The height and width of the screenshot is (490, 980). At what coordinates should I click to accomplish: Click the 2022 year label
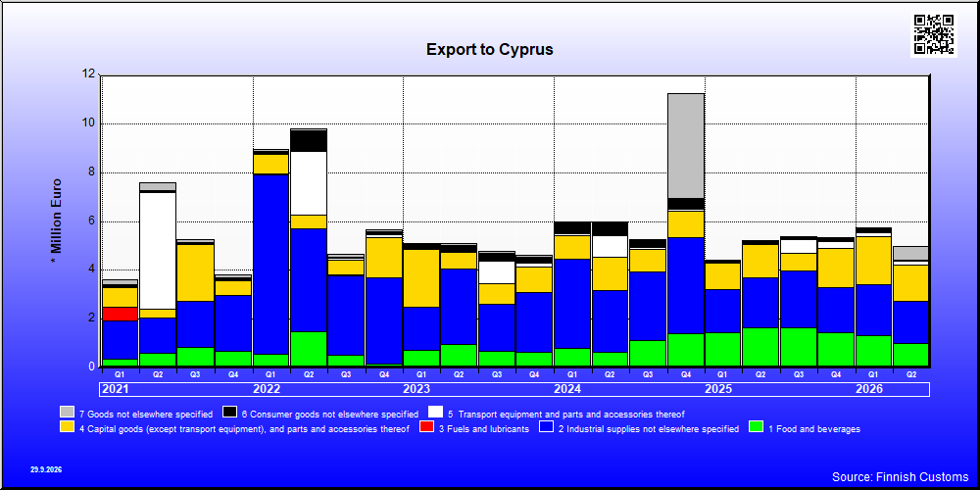(267, 389)
